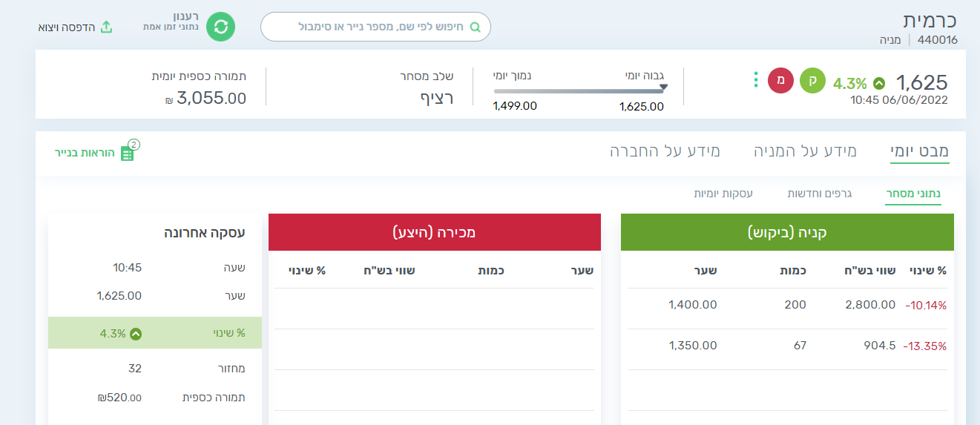The height and width of the screenshot is (425, 980).
Task: Switch to מידע על החברה tab
Action: click(x=665, y=151)
